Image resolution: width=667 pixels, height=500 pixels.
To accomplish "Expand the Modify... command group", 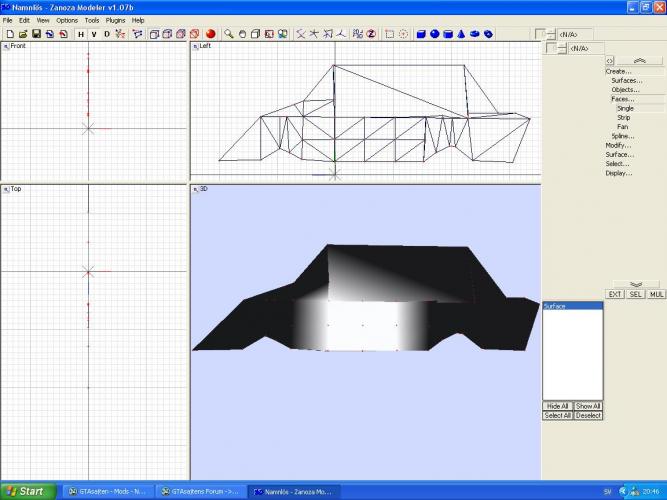I will (x=619, y=145).
